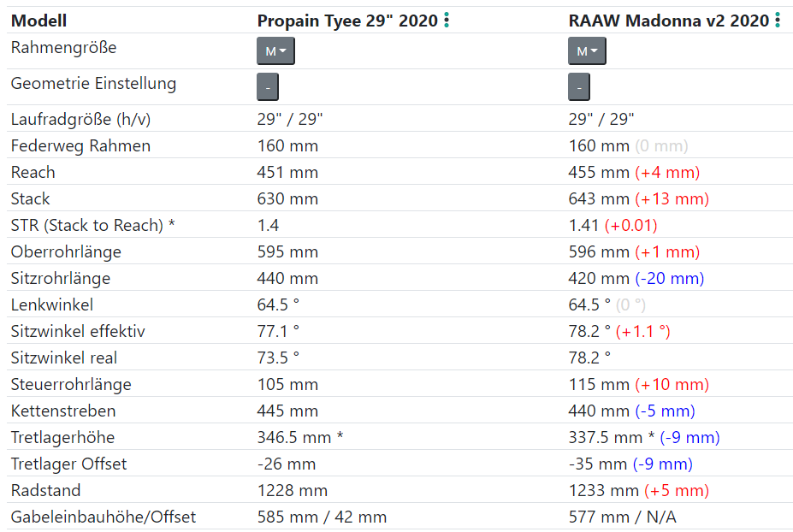Click the Stack difference +13 mm text

click(672, 199)
